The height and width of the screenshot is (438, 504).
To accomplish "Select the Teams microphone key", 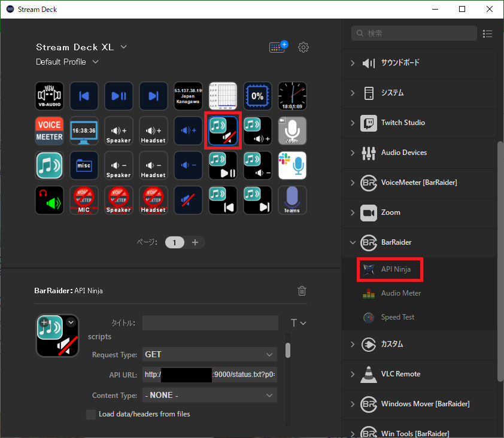I will tap(292, 200).
